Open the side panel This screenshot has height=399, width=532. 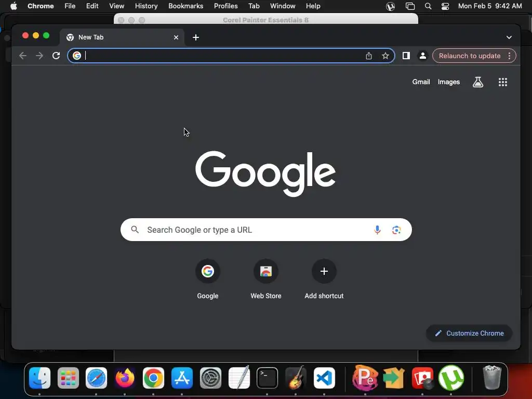406,56
